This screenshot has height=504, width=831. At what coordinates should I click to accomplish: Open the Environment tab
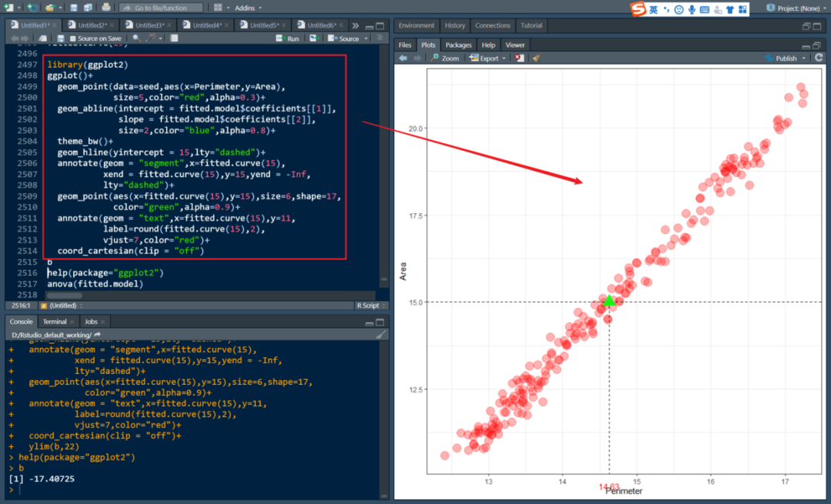click(x=416, y=25)
